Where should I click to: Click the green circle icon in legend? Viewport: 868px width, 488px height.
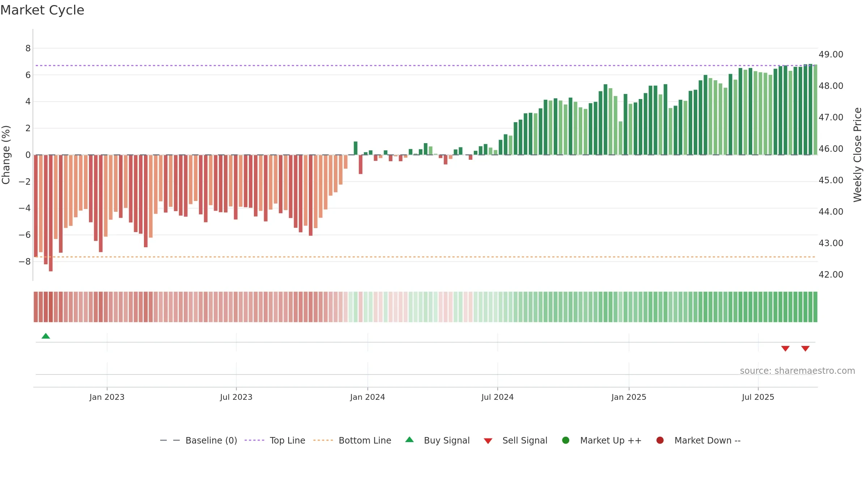[x=566, y=440]
